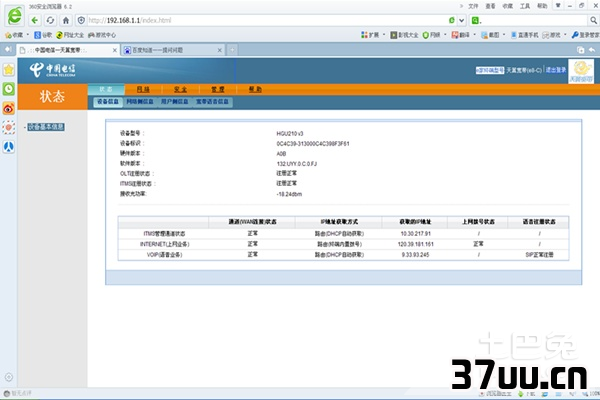This screenshot has width=600, height=400.
Task: Open the 谷歌 Google bookmark
Action: click(x=43, y=35)
